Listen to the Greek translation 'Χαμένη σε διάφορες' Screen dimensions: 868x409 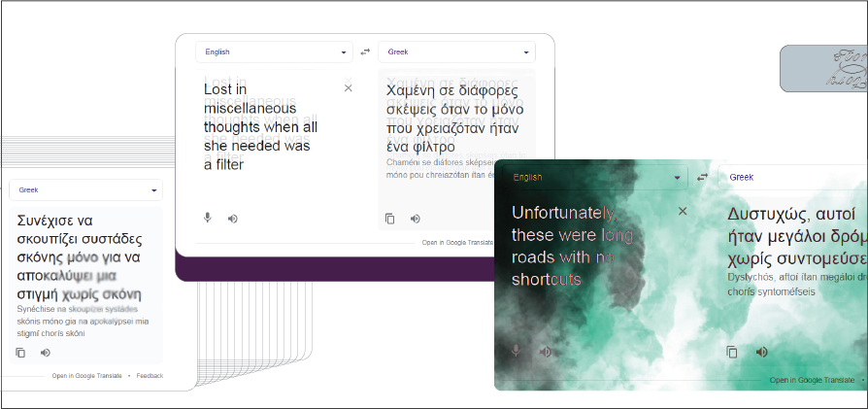416,219
